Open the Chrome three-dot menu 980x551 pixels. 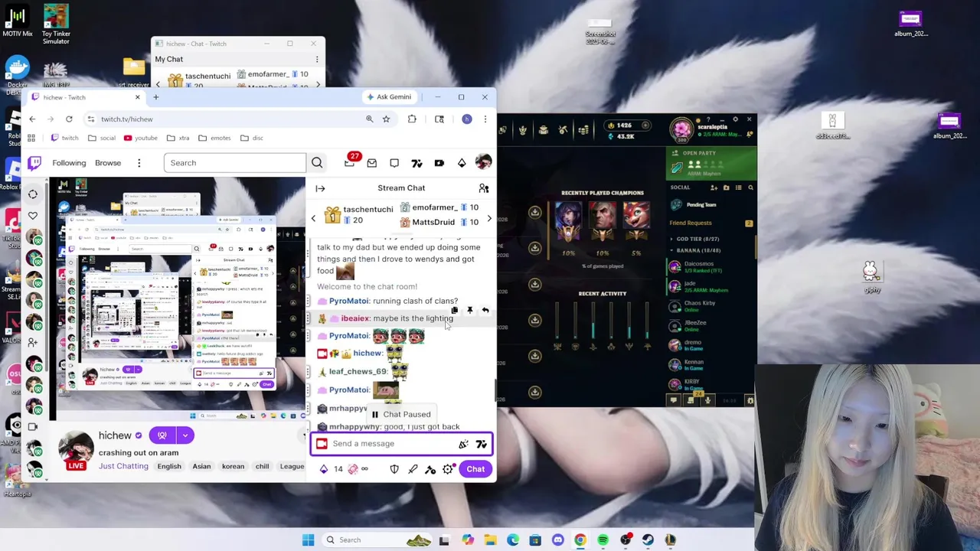coord(485,119)
